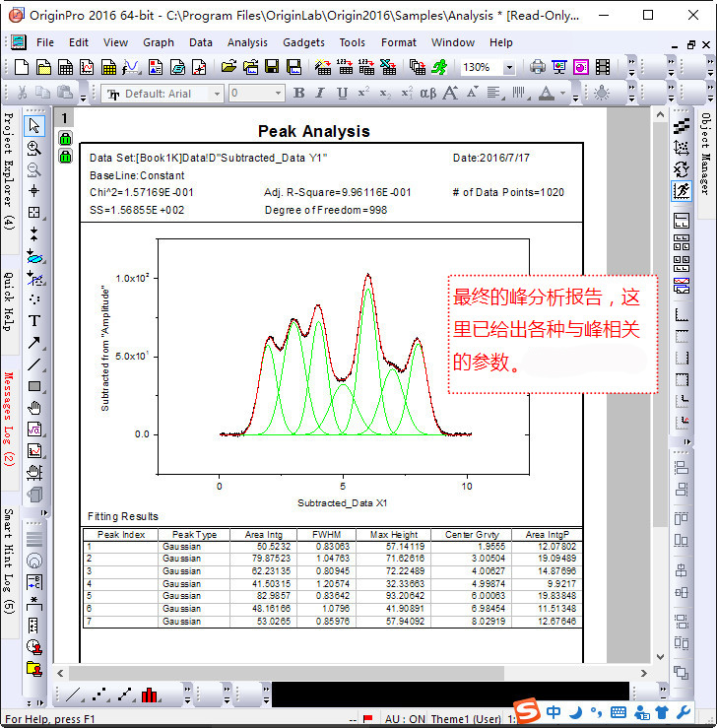Select the Text tool (T icon)
Screen dimensions: 717x728
34,320
